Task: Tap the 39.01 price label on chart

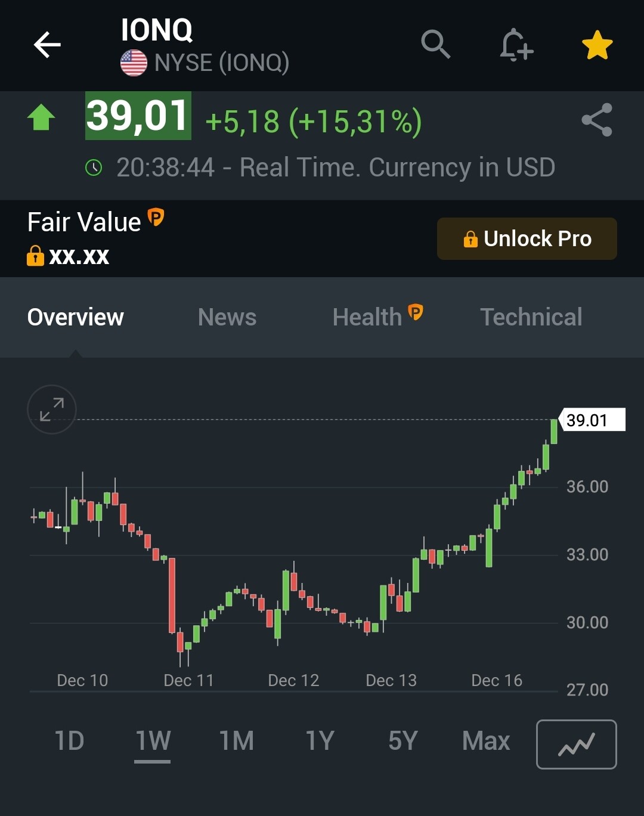Action: coord(593,420)
